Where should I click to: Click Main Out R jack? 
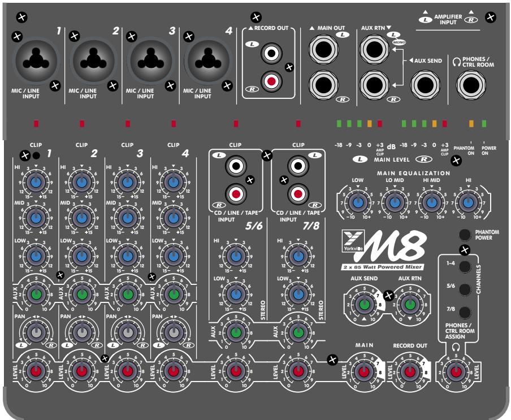tap(323, 85)
